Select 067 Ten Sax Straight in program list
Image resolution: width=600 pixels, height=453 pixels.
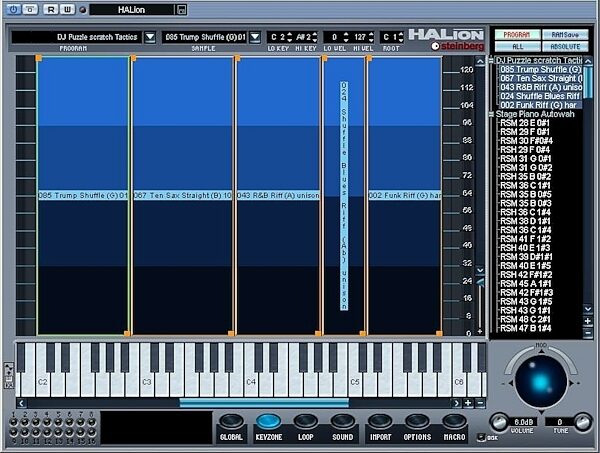(541, 78)
